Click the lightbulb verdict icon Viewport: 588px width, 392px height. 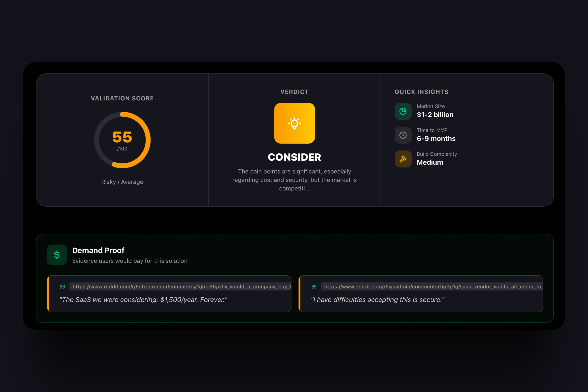(x=294, y=123)
